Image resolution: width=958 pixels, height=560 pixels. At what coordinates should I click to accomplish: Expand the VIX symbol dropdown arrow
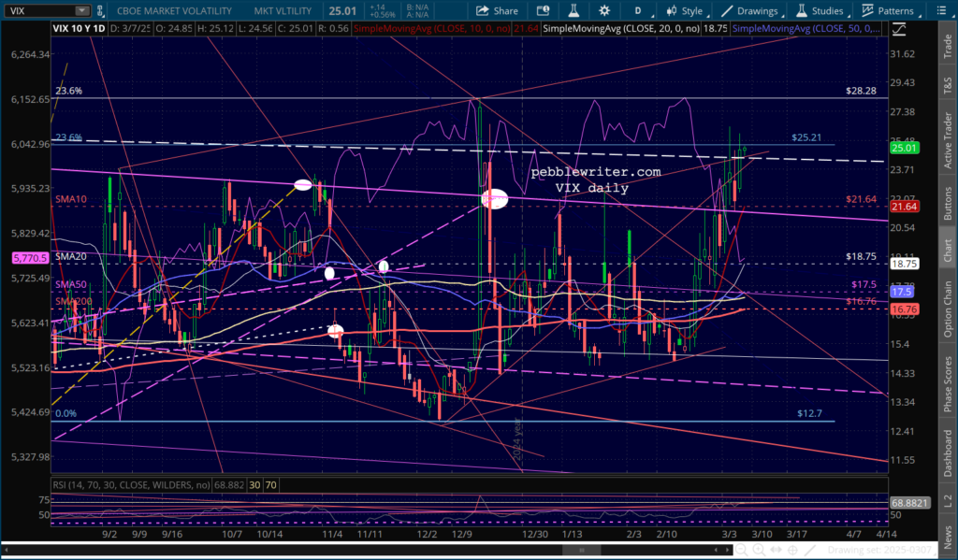coord(82,10)
